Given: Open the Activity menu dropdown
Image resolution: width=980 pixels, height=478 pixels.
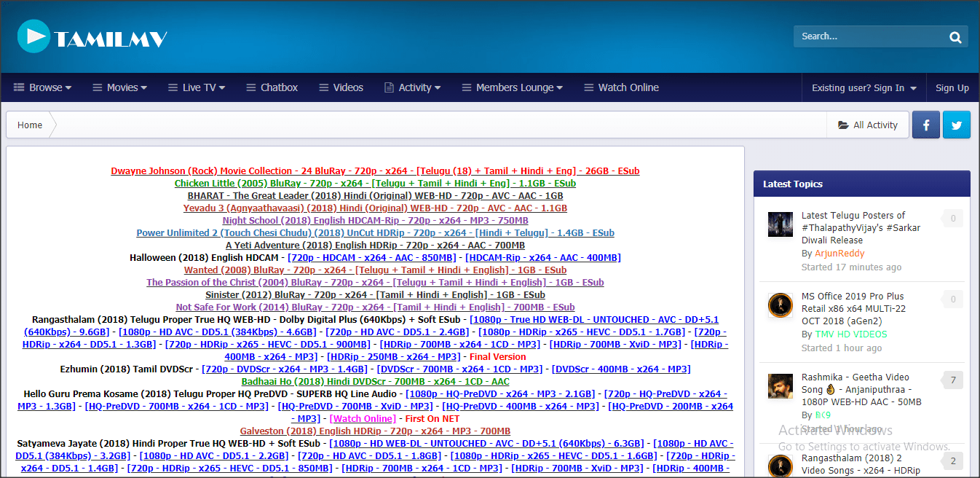Looking at the screenshot, I should [413, 87].
